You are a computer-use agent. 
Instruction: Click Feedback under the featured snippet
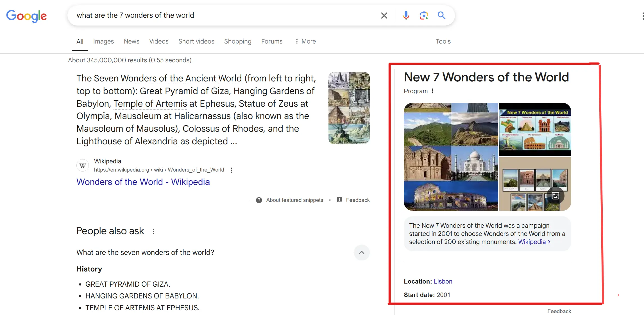click(358, 200)
